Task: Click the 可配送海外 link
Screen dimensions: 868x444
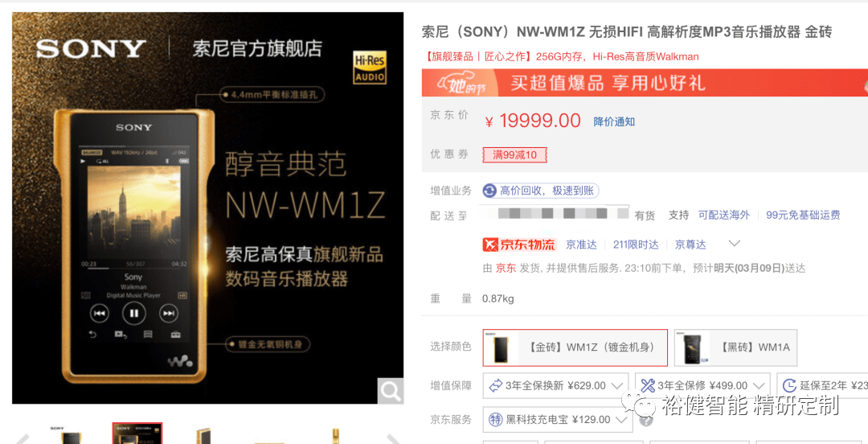Action: tap(724, 215)
